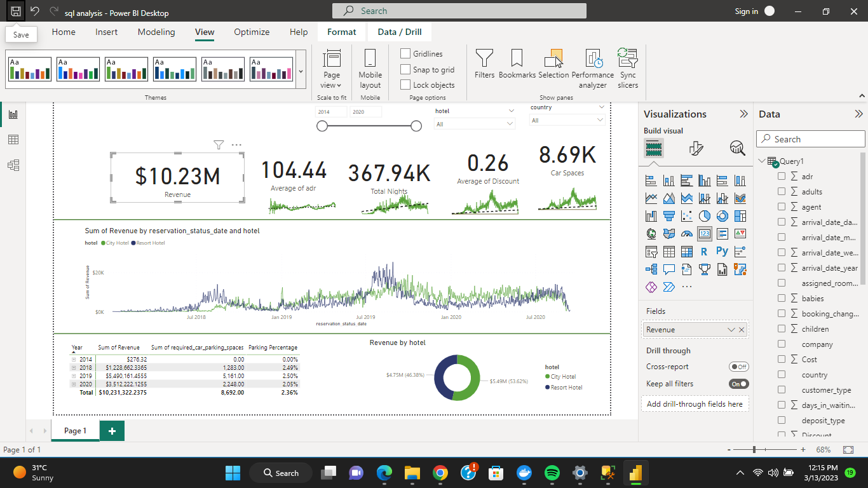Screen dimensions: 868x488
Task: Choose the Python visual icon
Action: tap(722, 251)
